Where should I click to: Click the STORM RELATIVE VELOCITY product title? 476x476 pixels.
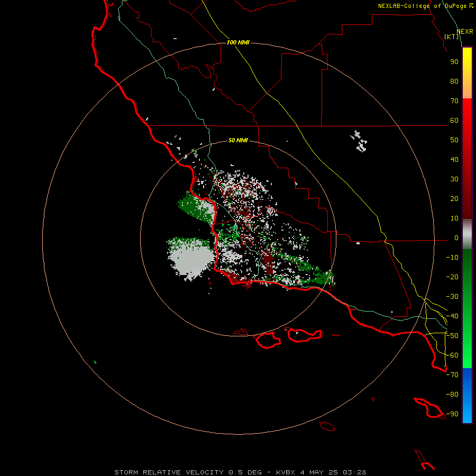[169, 472]
